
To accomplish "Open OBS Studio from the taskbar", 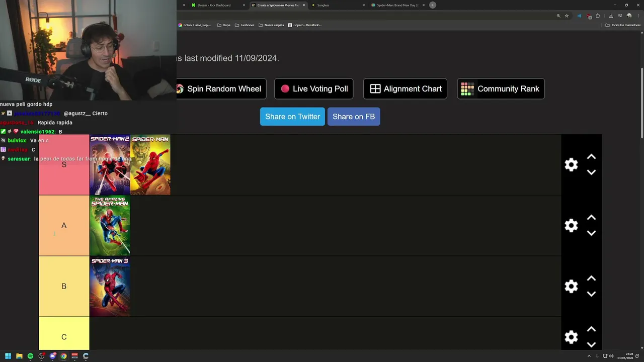I will 41,356.
